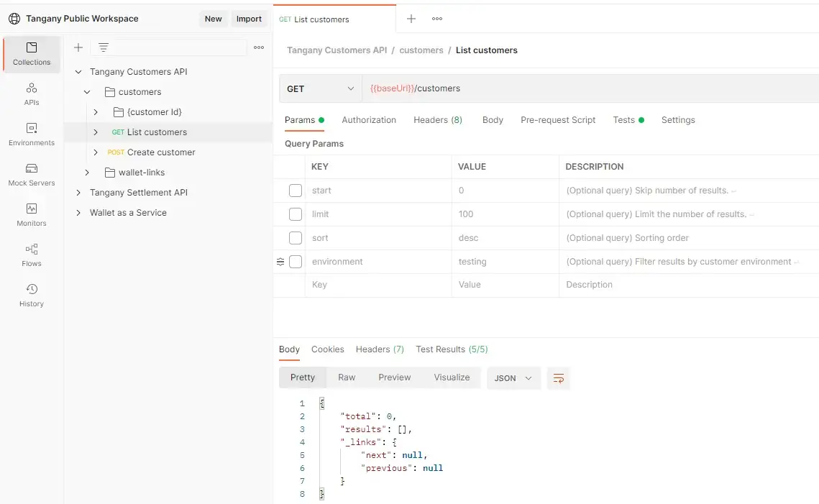Image resolution: width=819 pixels, height=504 pixels.
Task: Expand the Create customer request chevron
Action: pyautogui.click(x=96, y=152)
